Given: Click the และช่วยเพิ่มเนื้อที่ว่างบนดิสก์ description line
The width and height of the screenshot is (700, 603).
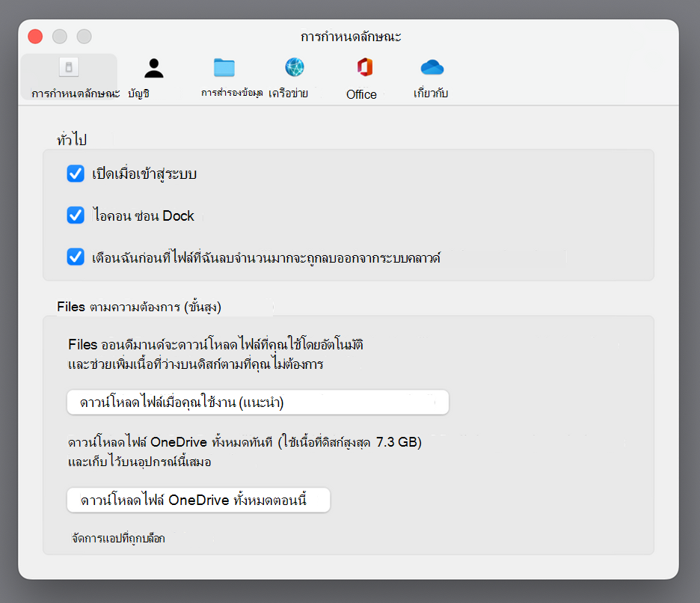Looking at the screenshot, I should (x=195, y=364).
